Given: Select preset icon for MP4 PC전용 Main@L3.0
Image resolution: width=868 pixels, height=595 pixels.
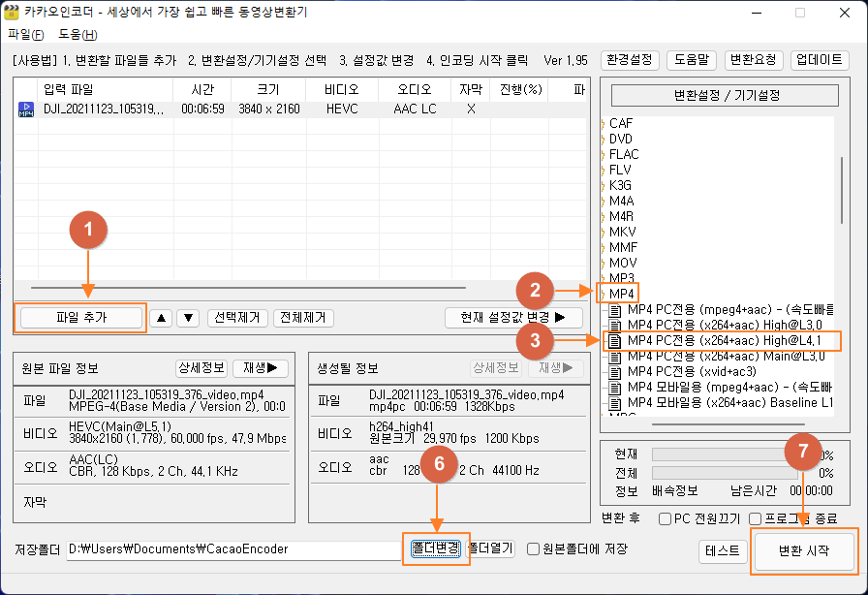Looking at the screenshot, I should point(614,357).
